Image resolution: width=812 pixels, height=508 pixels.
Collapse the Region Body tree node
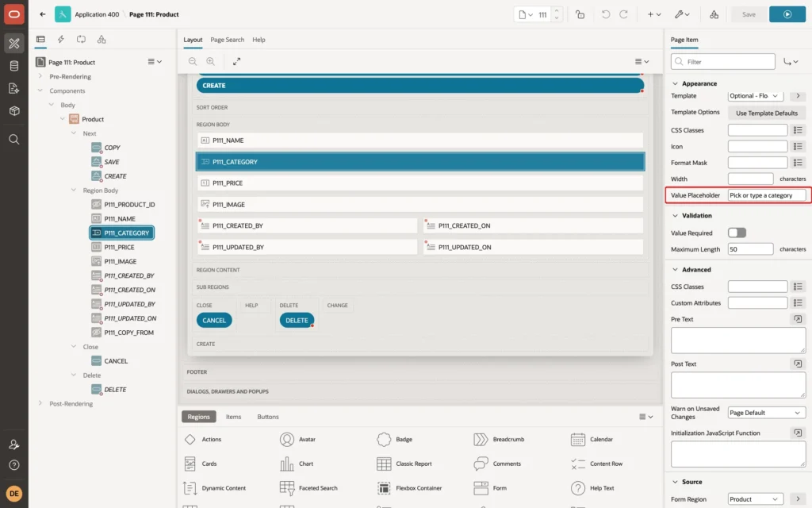tap(74, 190)
